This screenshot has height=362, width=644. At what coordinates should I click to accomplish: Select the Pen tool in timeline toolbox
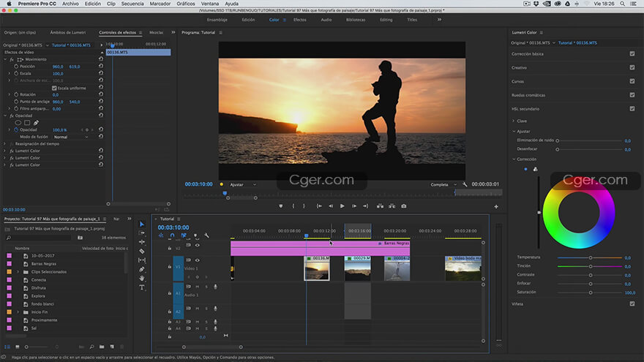[x=142, y=269]
